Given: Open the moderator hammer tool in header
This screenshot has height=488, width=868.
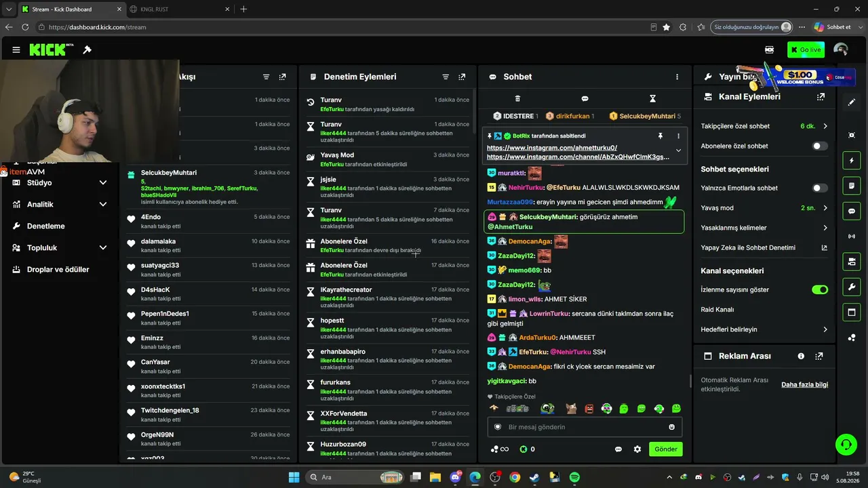Looking at the screenshot, I should coord(87,49).
